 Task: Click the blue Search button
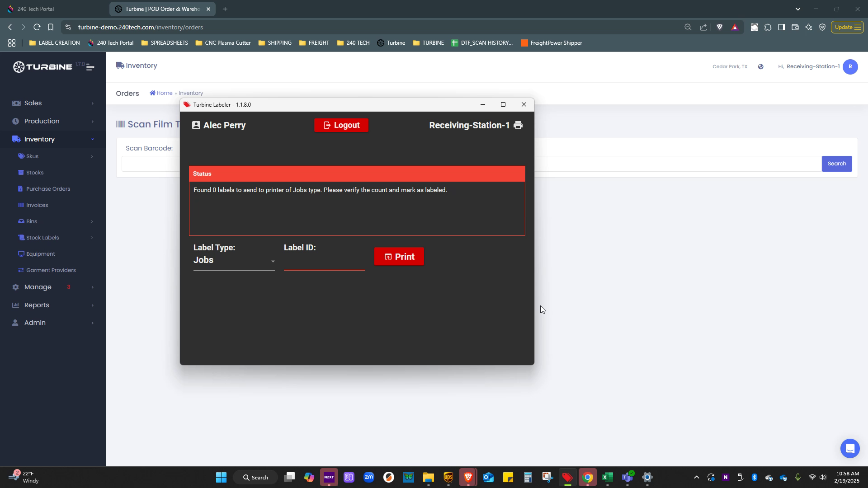pos(836,164)
